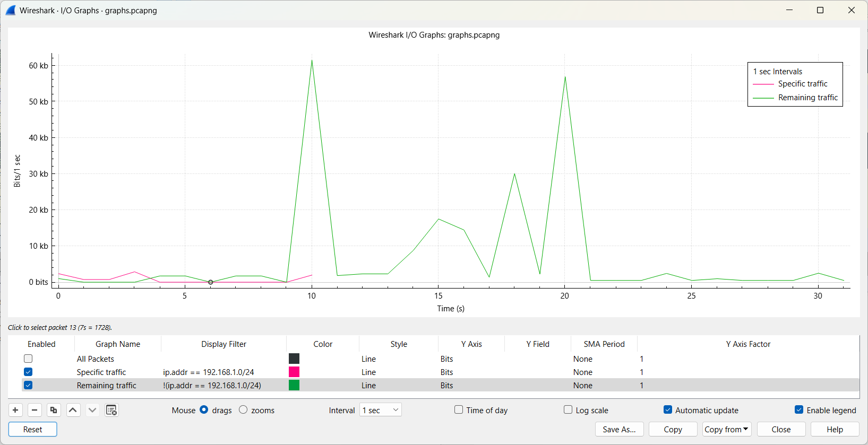Click Bits Y Axis cell in All Packets row
The image size is (868, 445).
(471, 359)
